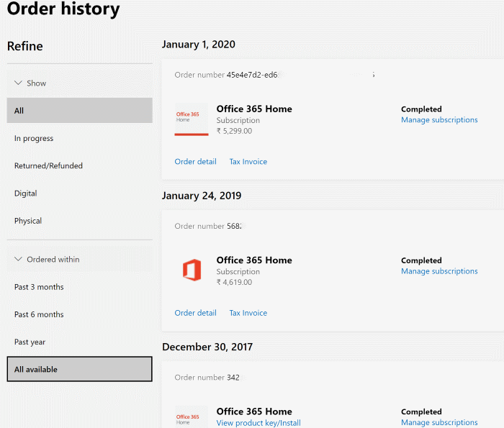The width and height of the screenshot is (504, 428).
Task: Open the Office 365 Home thumbnail for the December 30, 2017 order
Action: click(x=192, y=416)
